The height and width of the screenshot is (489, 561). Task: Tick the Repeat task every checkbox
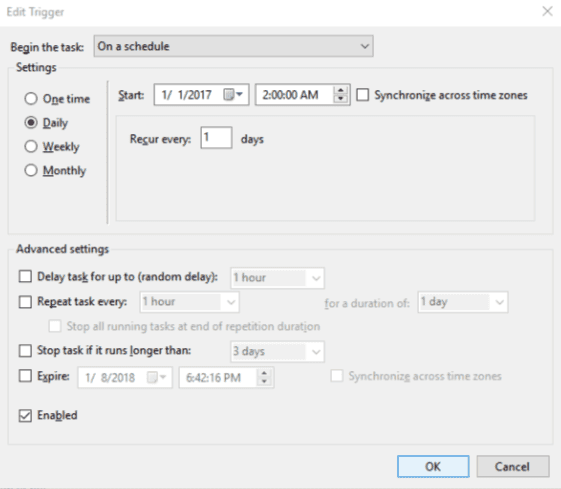[x=25, y=302]
